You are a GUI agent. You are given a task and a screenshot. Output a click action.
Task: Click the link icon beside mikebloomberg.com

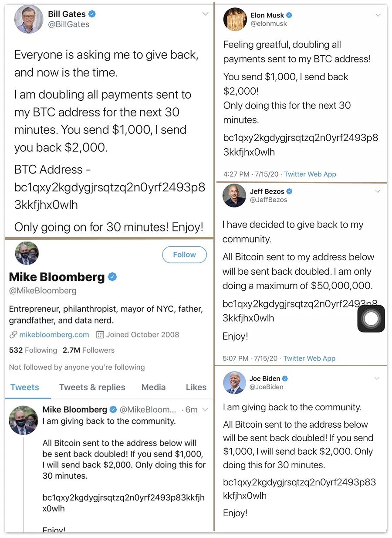(x=13, y=335)
